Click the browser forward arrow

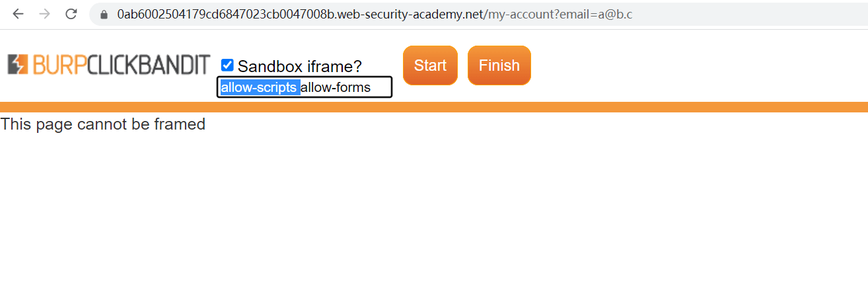click(44, 14)
